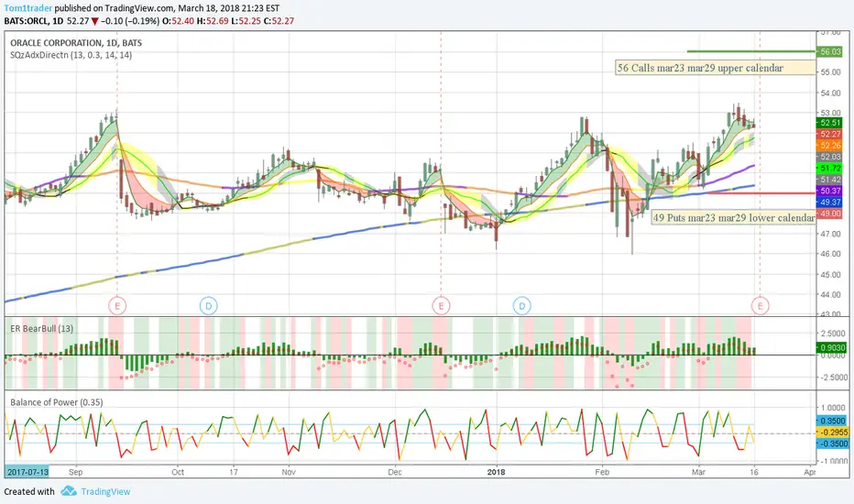Click the blue 0.3500 Balance of Power label

point(833,421)
